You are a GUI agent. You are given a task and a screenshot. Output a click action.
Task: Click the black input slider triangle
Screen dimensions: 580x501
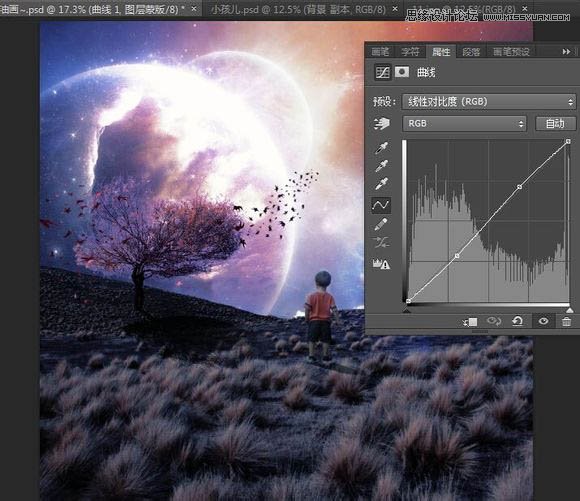(407, 310)
